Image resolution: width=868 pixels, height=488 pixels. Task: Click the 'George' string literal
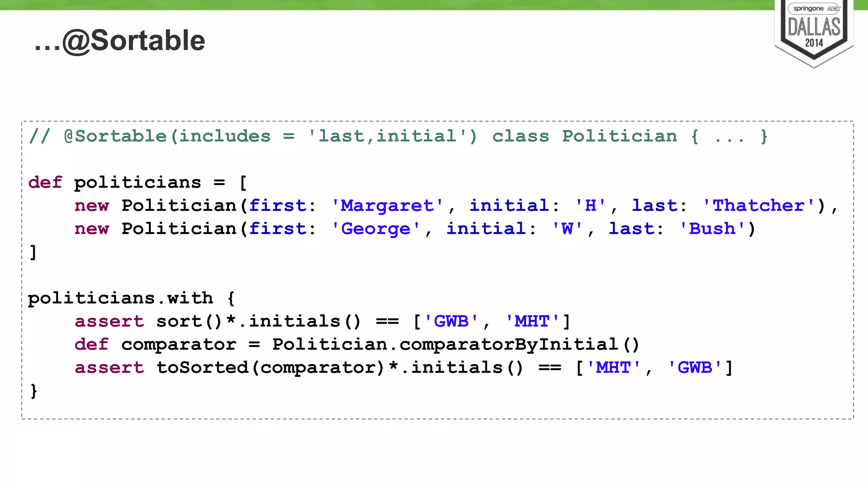(376, 229)
